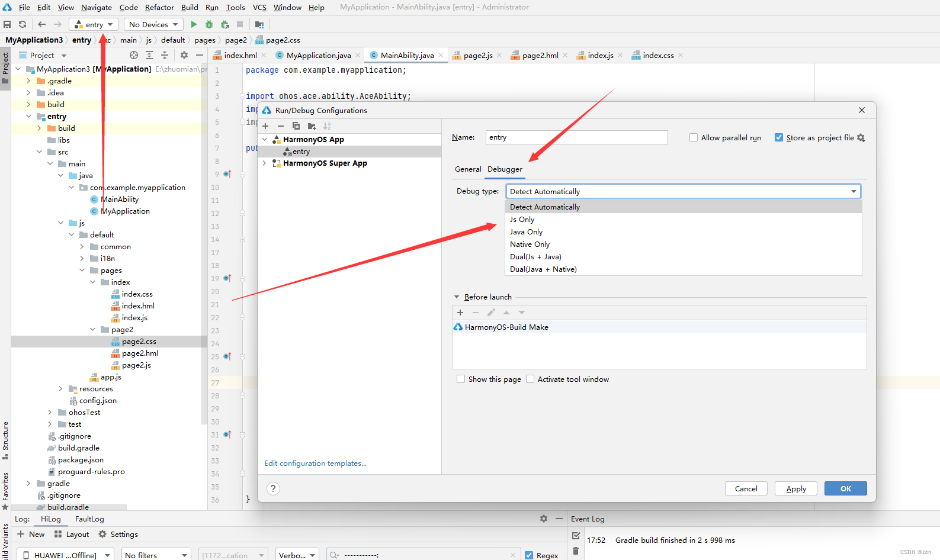Collapse the HarmonyOS App tree node

[x=265, y=139]
